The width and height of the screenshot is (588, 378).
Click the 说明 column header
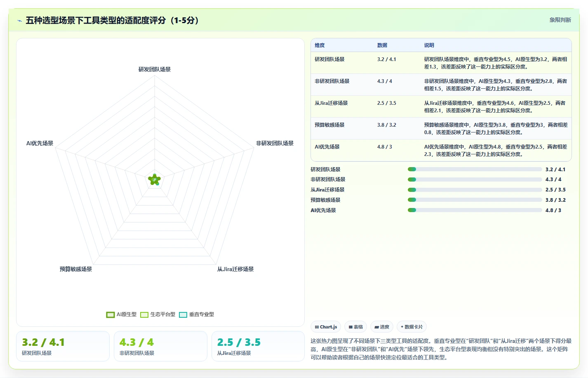point(429,45)
